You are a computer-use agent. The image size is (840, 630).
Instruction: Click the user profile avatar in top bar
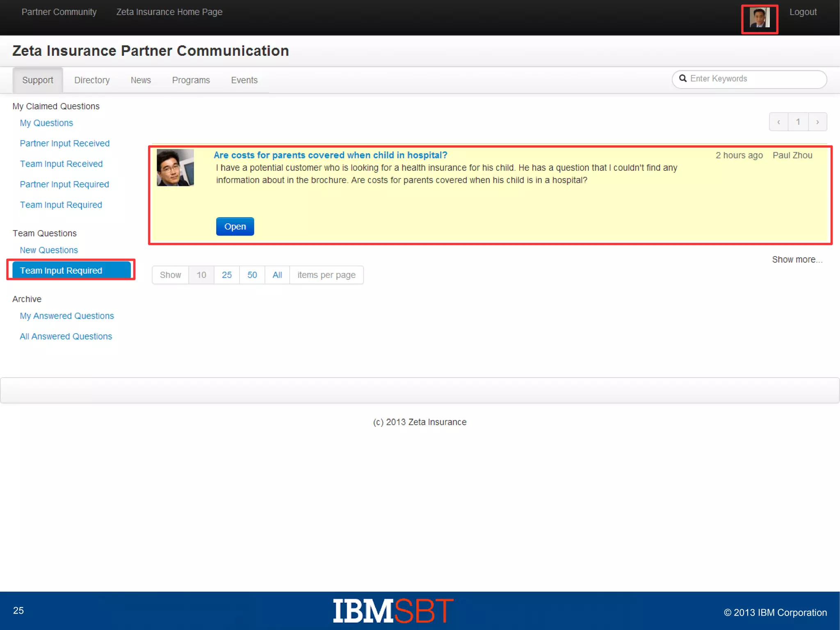[759, 18]
